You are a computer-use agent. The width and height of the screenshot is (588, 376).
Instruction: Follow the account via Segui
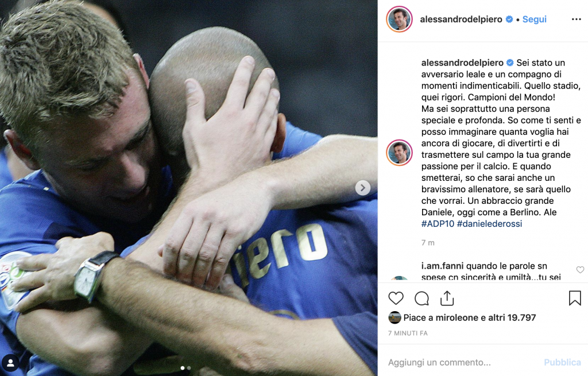[535, 19]
